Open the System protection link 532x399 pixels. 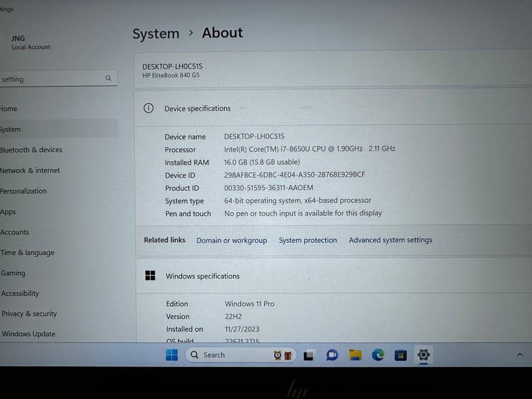tap(307, 241)
